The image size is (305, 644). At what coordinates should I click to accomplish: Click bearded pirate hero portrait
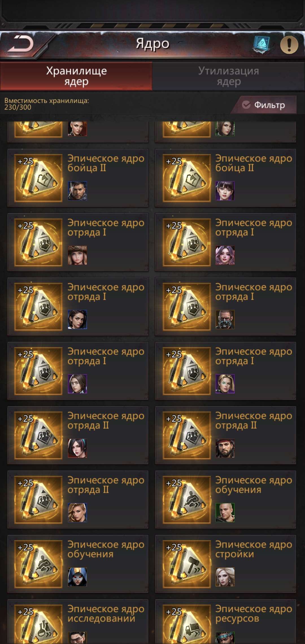coord(225,448)
